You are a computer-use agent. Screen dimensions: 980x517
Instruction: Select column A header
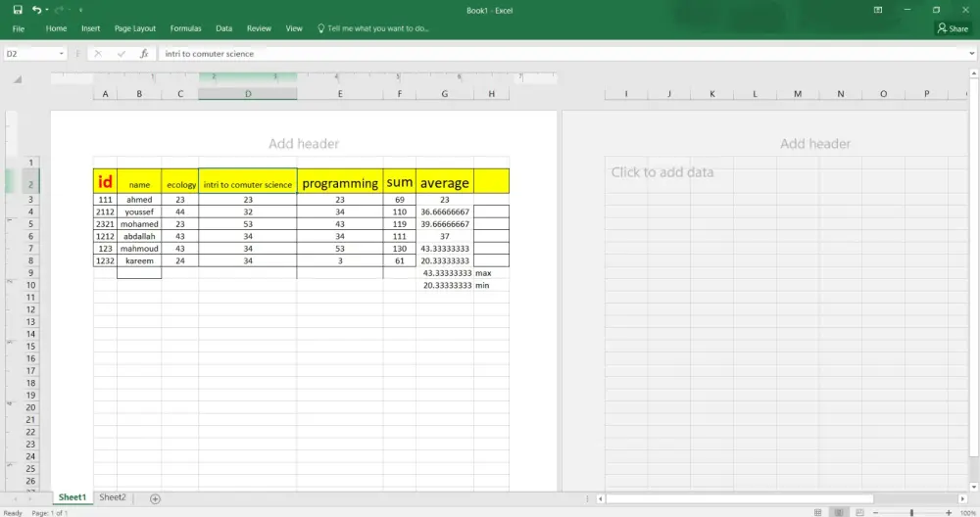click(x=105, y=94)
